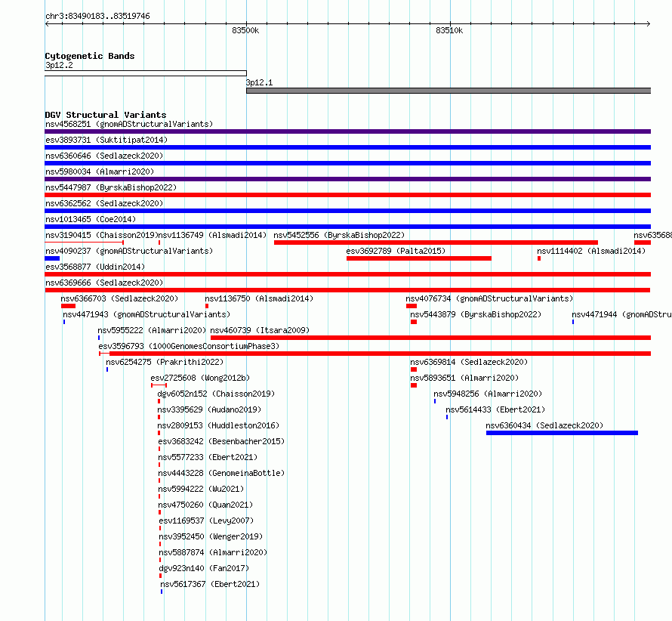Select nsv3952450 Wenger2019 label

tap(211, 537)
